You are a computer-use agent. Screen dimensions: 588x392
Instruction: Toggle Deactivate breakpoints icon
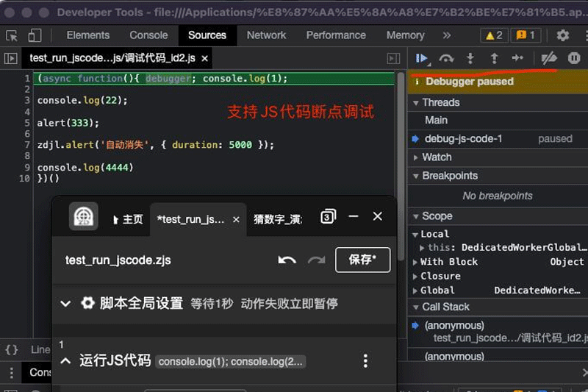[x=548, y=58]
